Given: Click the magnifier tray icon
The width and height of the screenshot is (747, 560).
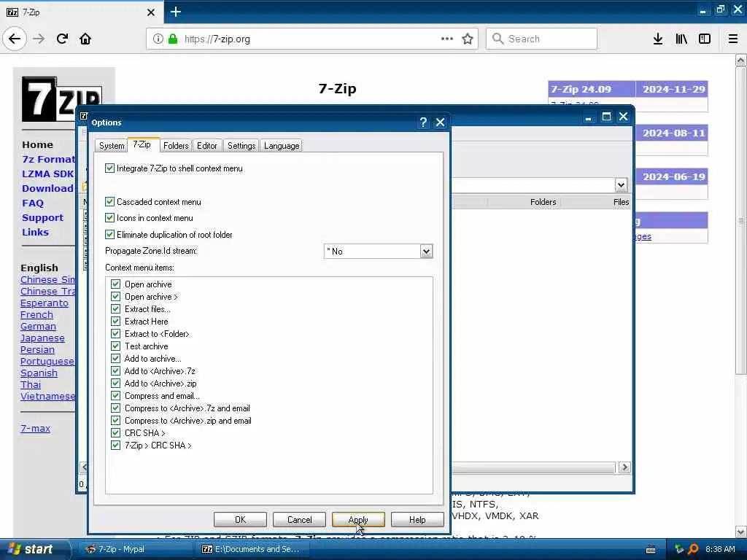Looking at the screenshot, I should coord(694,549).
